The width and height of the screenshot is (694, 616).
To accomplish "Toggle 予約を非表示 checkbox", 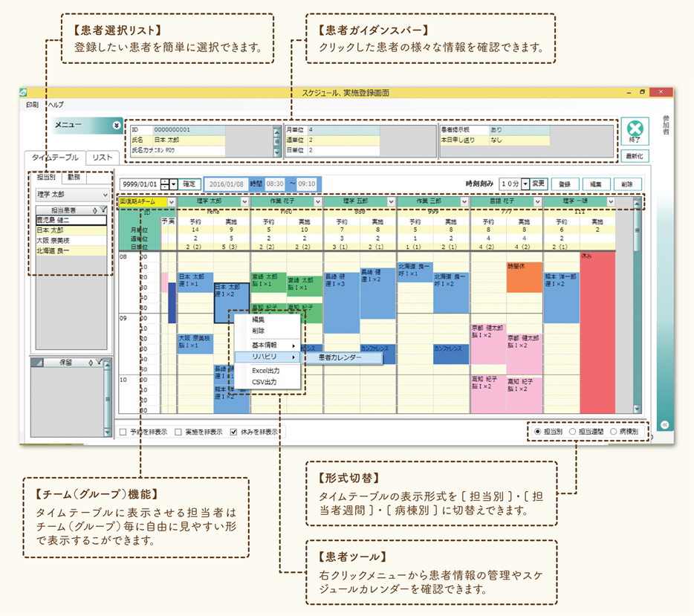I will (x=123, y=432).
